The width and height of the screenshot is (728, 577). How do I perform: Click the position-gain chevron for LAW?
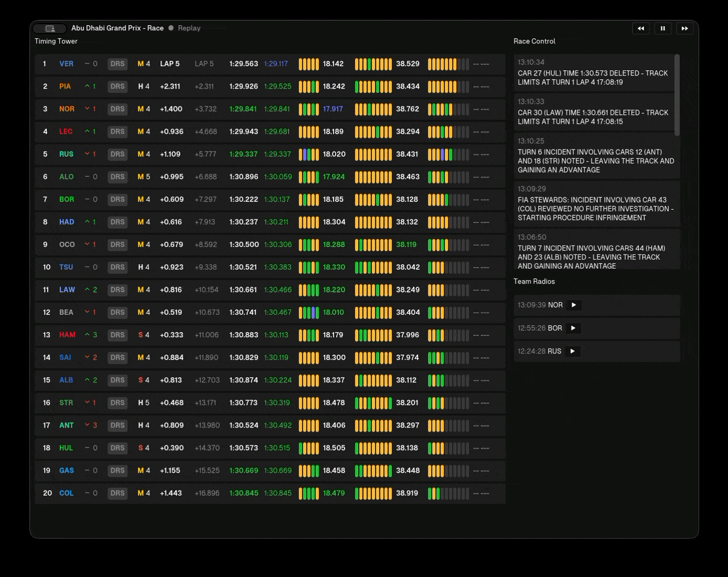(87, 290)
